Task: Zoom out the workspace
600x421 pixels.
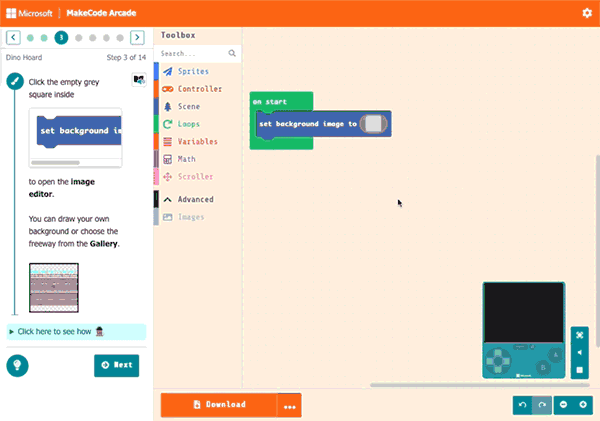Action: point(563,405)
